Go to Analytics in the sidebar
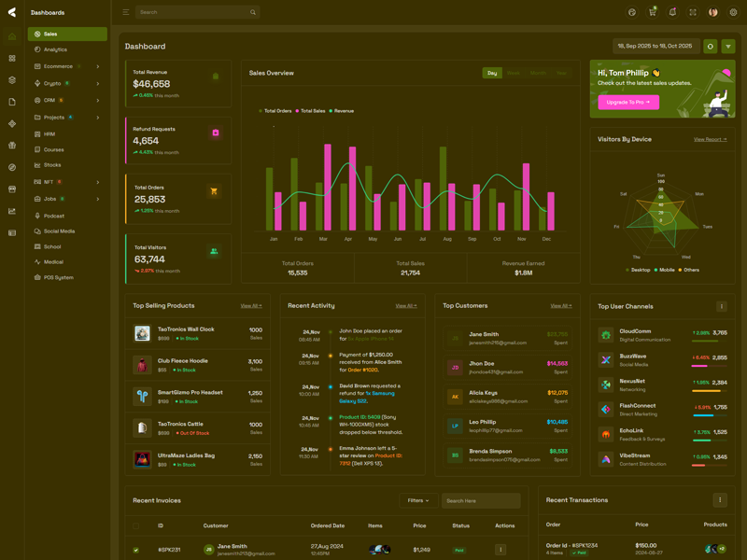Viewport: 747px width, 560px height. (55, 49)
